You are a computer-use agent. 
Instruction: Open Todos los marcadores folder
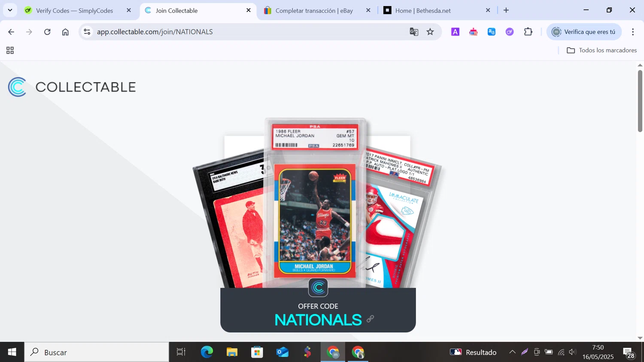coord(601,50)
